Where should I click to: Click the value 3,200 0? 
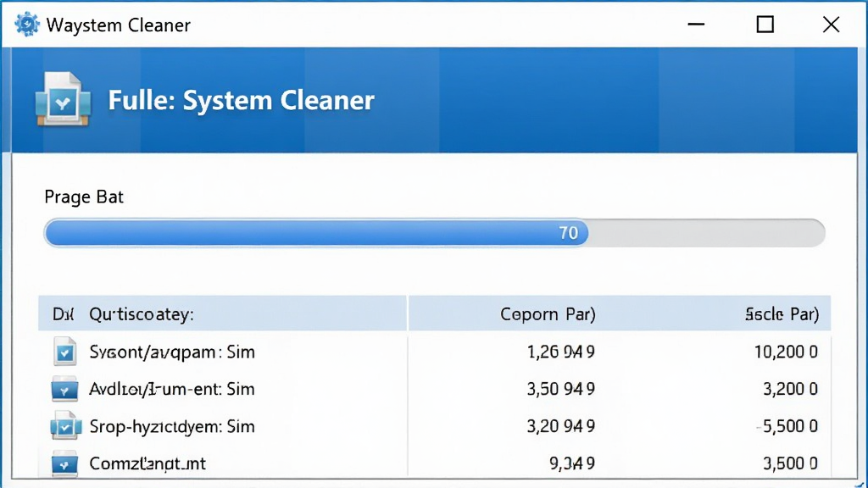coord(791,389)
